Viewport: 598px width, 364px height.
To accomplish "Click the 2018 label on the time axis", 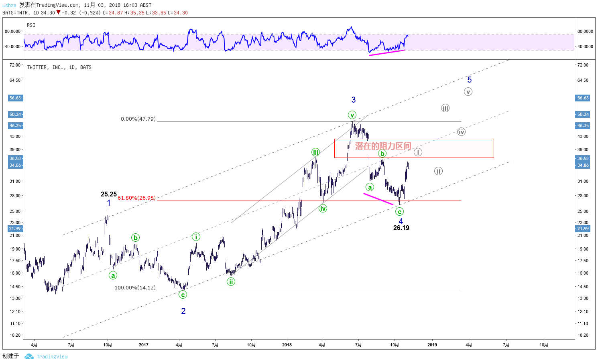I will coord(287,345).
